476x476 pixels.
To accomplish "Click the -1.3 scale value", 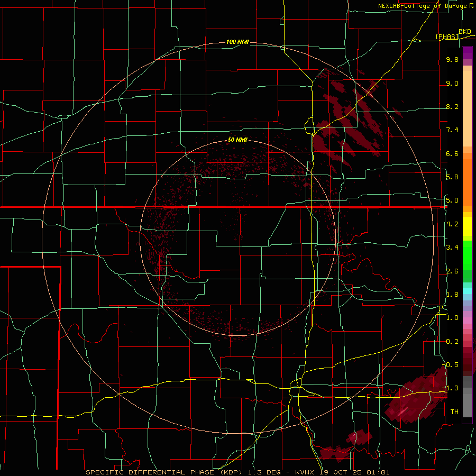I will (x=451, y=388).
